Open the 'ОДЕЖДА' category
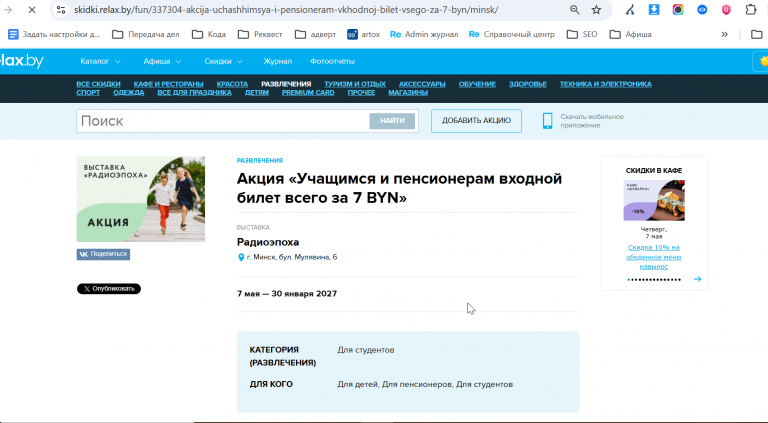Screen dimensions: 768x423 129,93
